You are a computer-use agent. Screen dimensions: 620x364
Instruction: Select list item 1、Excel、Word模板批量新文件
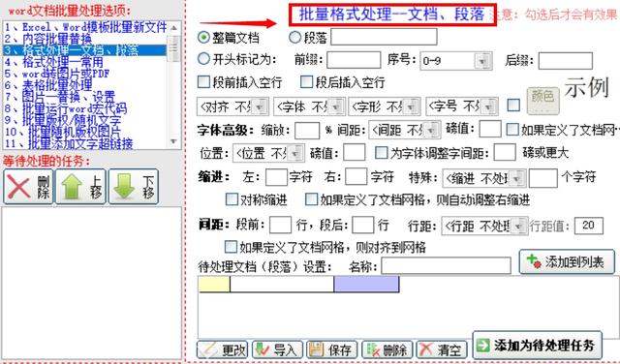[85, 27]
